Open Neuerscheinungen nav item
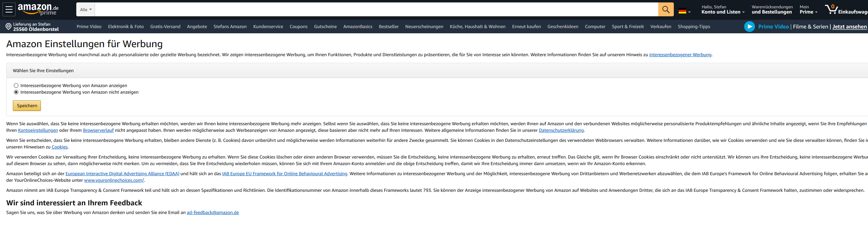Image resolution: width=868 pixels, height=231 pixels. point(424,26)
